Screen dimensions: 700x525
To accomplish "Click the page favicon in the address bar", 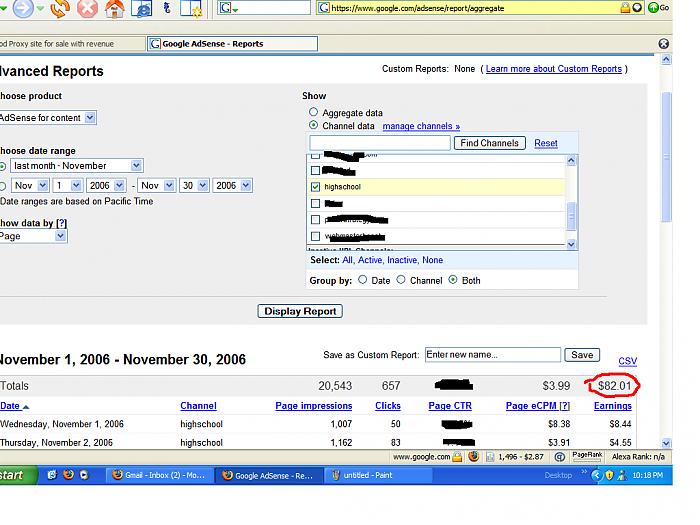I will point(324,8).
